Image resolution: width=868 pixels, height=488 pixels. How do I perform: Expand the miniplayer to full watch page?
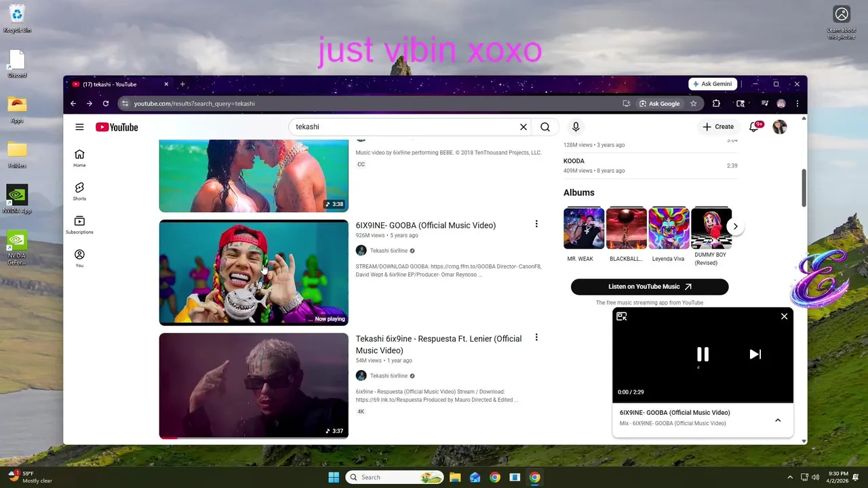(x=622, y=317)
